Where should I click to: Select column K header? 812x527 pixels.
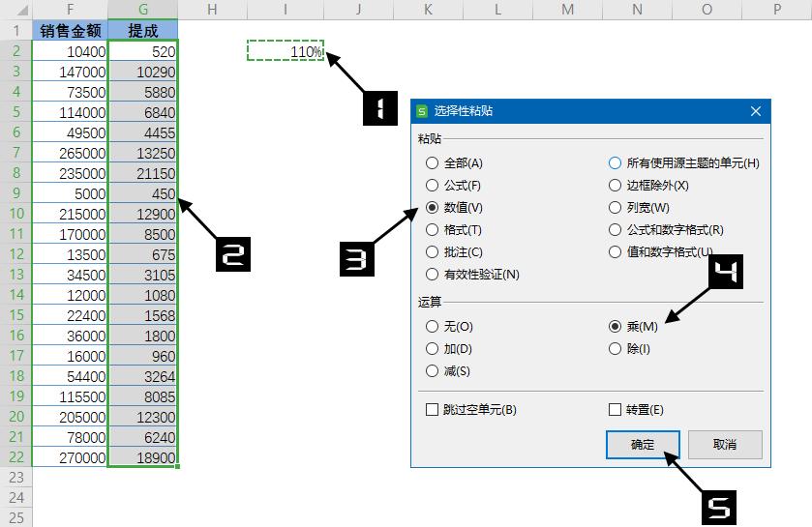429,10
